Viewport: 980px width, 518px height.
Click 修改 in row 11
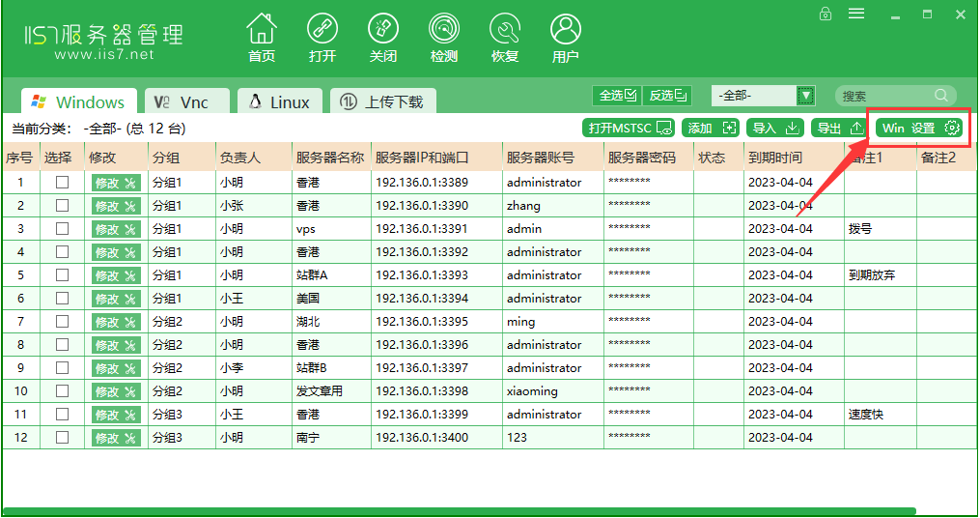(116, 415)
